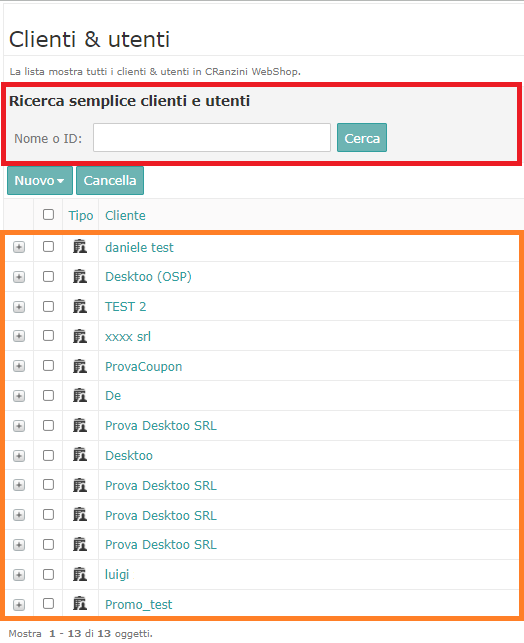Sort by the Cliente column header
The image size is (524, 643).
pyautogui.click(x=125, y=215)
